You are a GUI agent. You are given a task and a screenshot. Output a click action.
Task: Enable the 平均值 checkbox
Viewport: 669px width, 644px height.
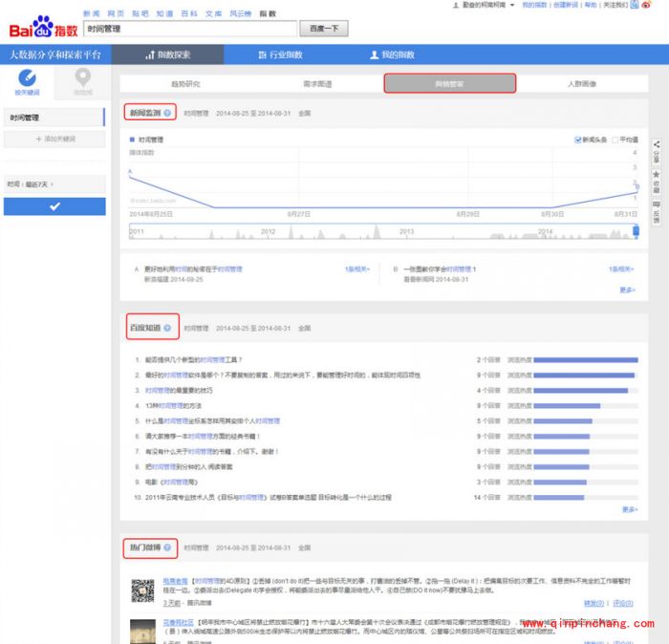click(x=615, y=140)
